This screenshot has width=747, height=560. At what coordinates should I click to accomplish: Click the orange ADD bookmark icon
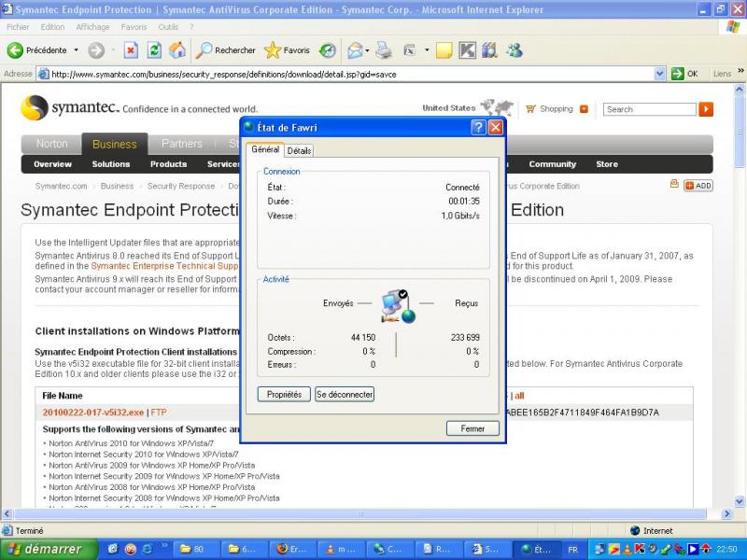(x=698, y=186)
